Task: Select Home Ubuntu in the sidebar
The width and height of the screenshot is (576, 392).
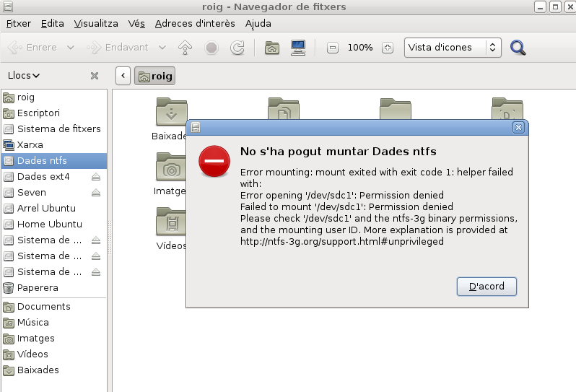Action: point(54,224)
